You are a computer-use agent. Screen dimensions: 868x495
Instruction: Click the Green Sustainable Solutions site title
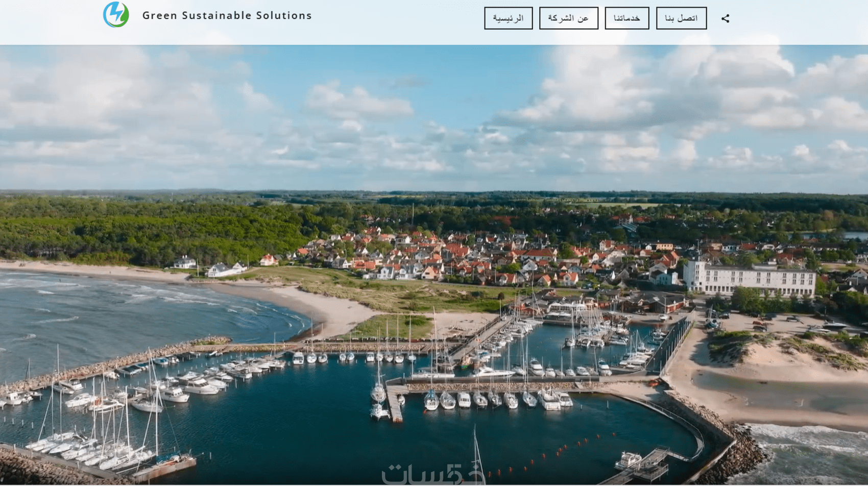point(227,16)
